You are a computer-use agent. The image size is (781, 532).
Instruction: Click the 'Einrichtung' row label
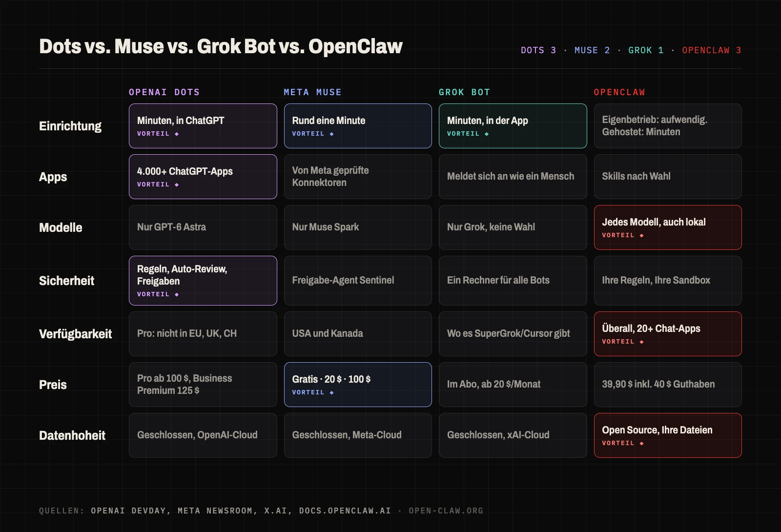70,126
